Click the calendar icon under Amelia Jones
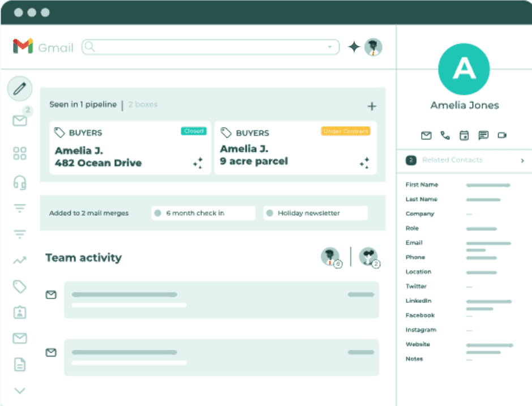This screenshot has width=532, height=406. coord(464,135)
